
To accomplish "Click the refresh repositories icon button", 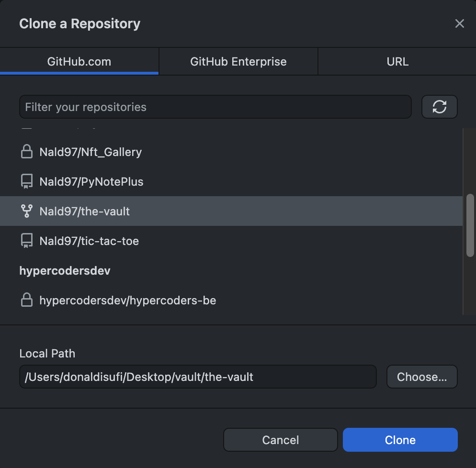I will tap(439, 107).
